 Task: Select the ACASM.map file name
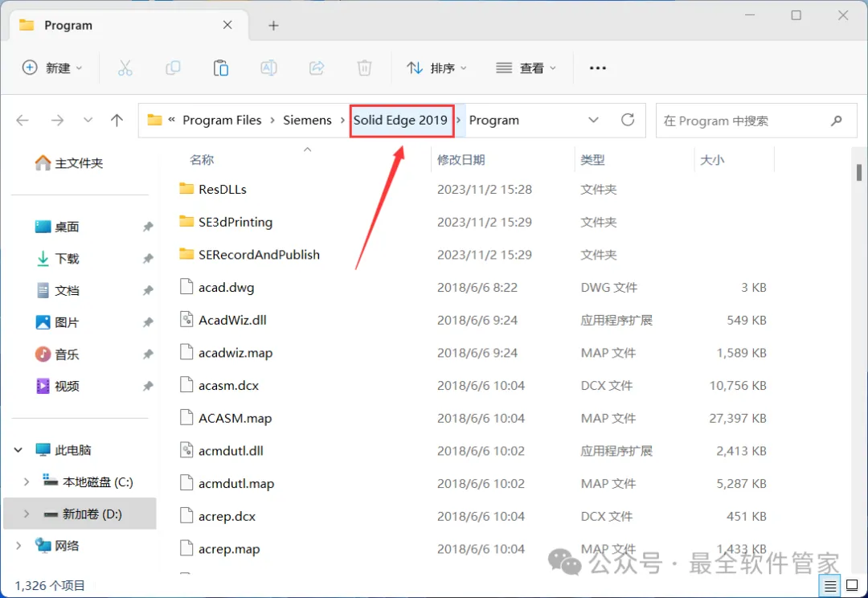(235, 418)
